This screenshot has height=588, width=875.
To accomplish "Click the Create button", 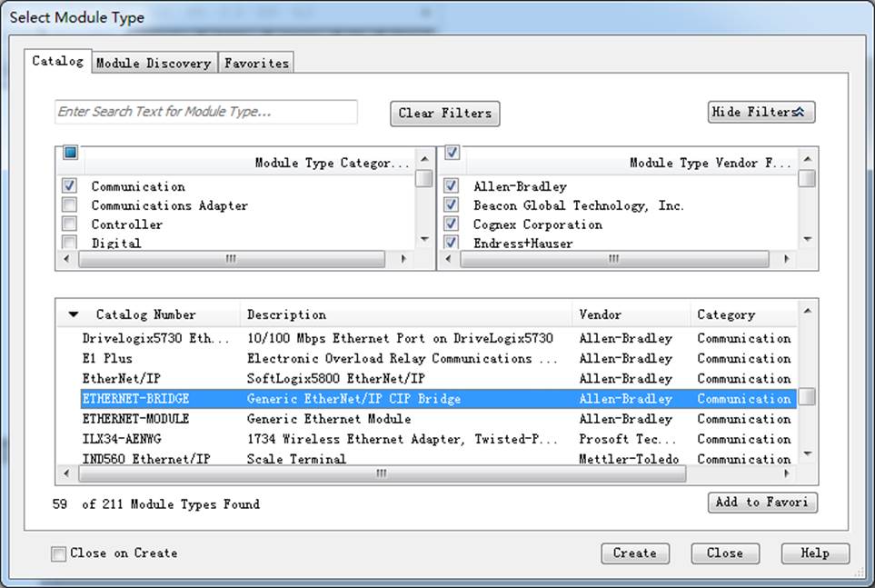I will point(635,553).
